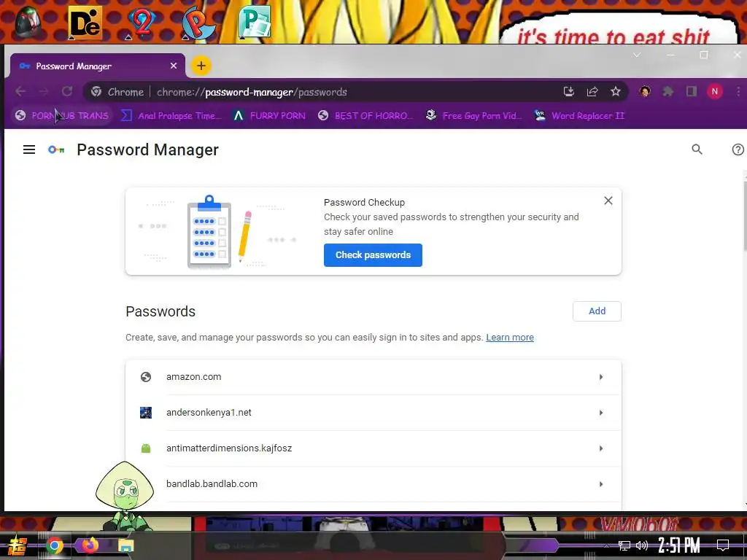Screen dimensions: 747x560
Task: Click the Start button on taskbar
Action: [x=17, y=545]
